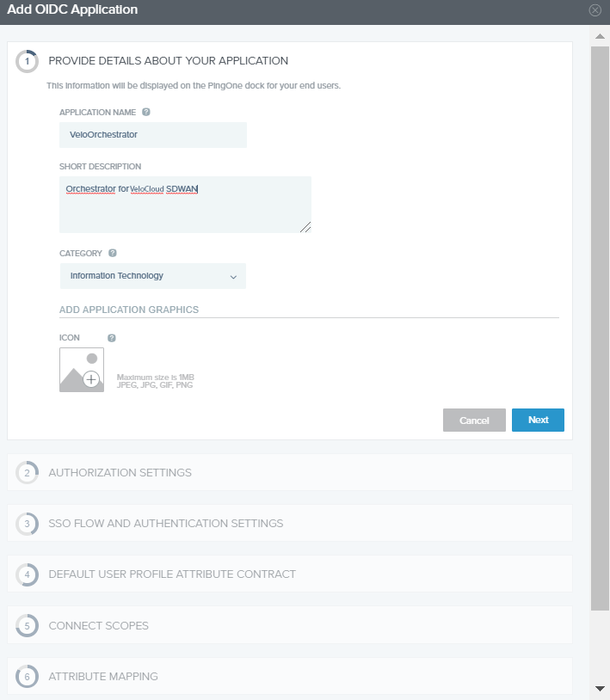610x700 pixels.
Task: Upload an application icon image placeholder
Action: 82,370
